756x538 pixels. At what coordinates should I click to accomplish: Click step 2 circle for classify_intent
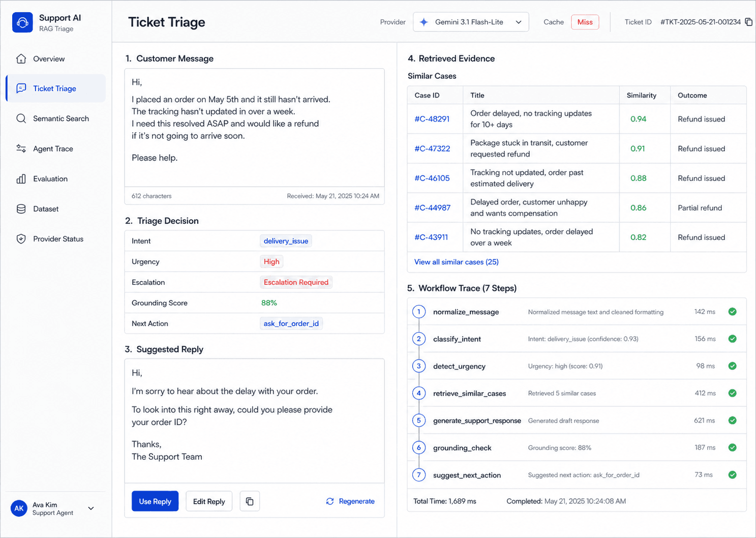[x=419, y=339]
